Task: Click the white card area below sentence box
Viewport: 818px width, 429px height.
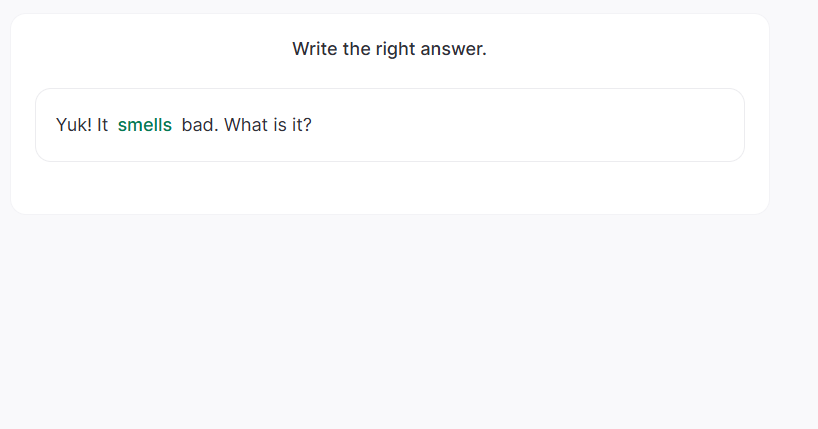Action: pos(389,187)
